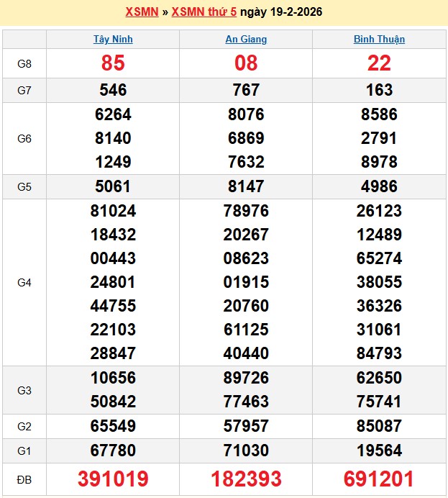Screen dimensions: 448x498
Task: Open the Bình Thuận province link
Action: point(379,40)
